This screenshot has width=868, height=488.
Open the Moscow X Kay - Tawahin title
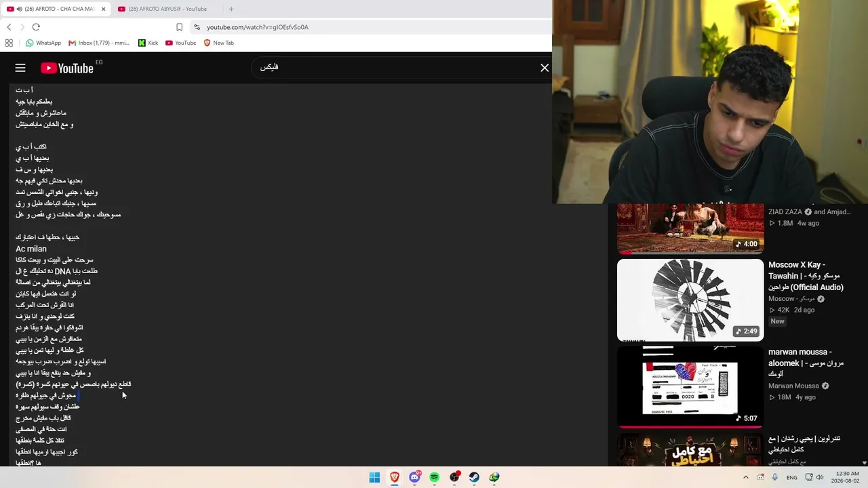(806, 276)
